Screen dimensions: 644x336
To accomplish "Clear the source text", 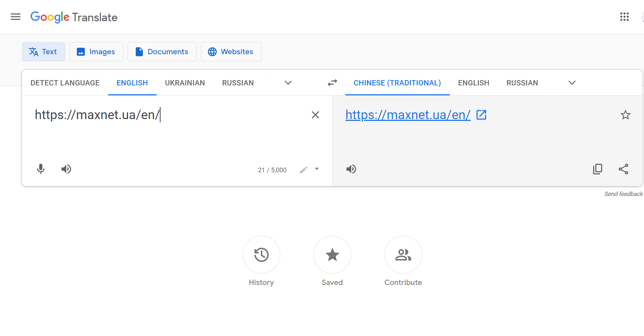I will coord(315,115).
